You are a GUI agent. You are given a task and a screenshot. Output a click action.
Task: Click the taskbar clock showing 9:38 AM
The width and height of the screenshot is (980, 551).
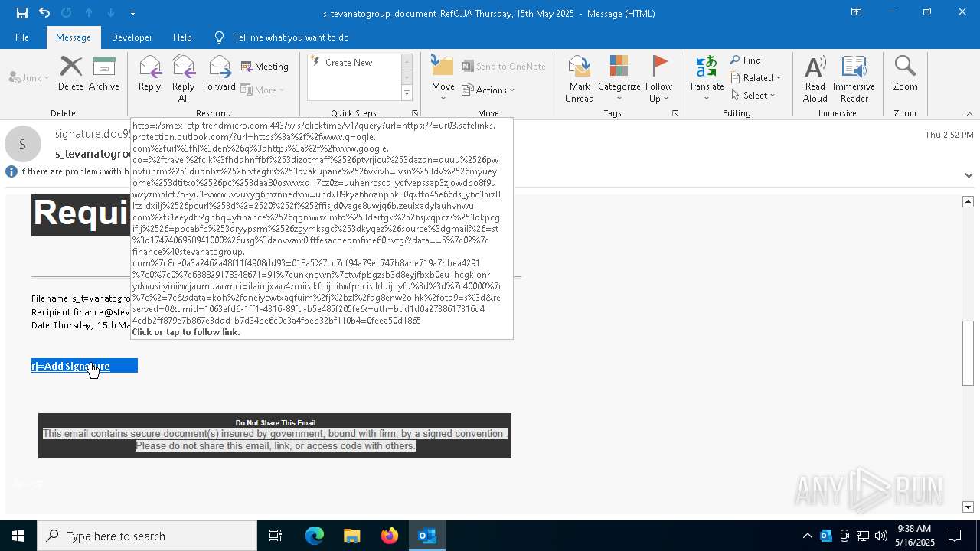pyautogui.click(x=913, y=536)
